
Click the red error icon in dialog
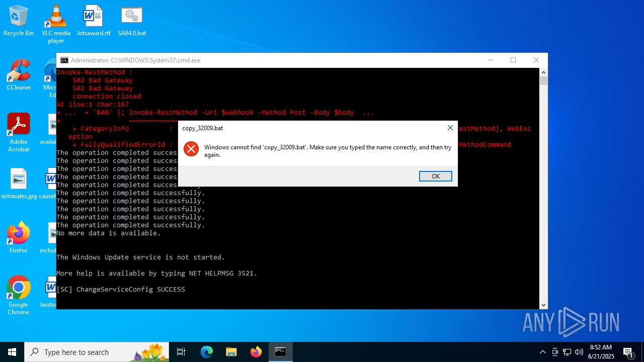point(191,149)
